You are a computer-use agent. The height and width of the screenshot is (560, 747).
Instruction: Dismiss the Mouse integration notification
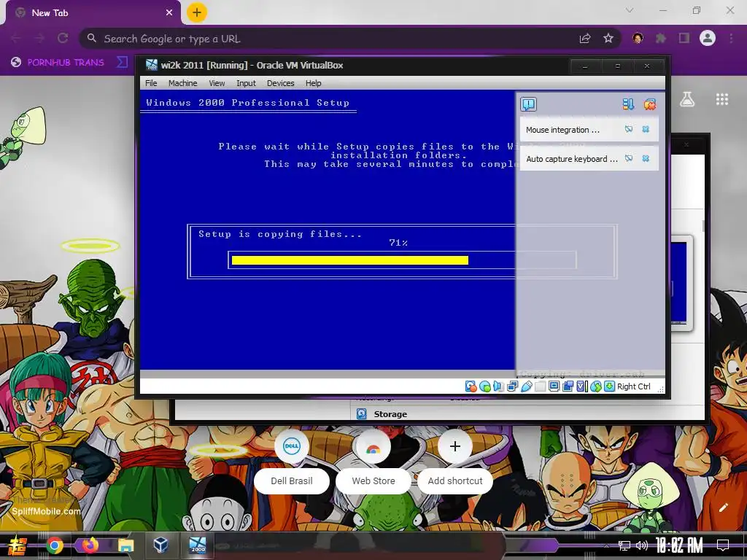[646, 129]
